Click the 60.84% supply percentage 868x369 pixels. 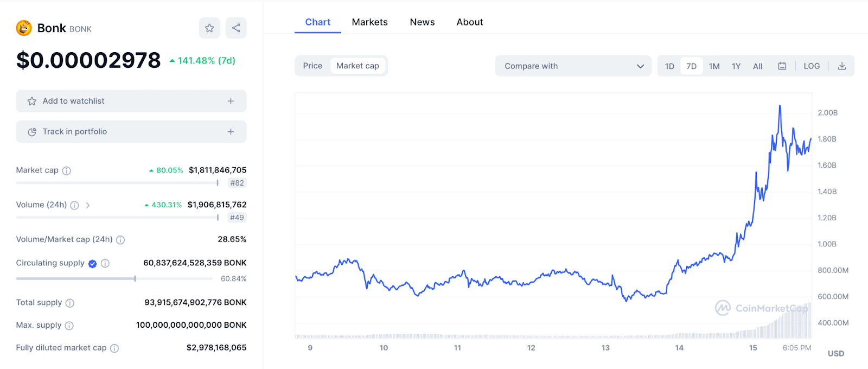[233, 279]
